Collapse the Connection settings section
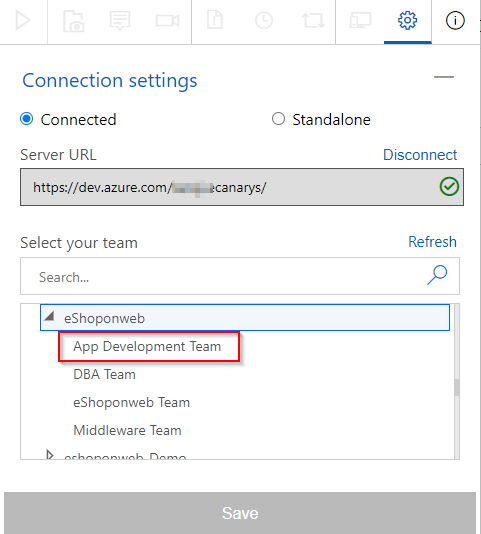481x534 pixels. click(x=444, y=77)
